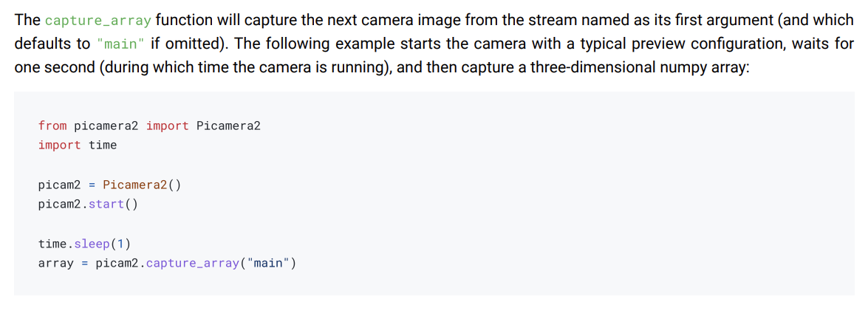
Task: Click the "import" keyword on the import time line
Action: click(x=59, y=145)
